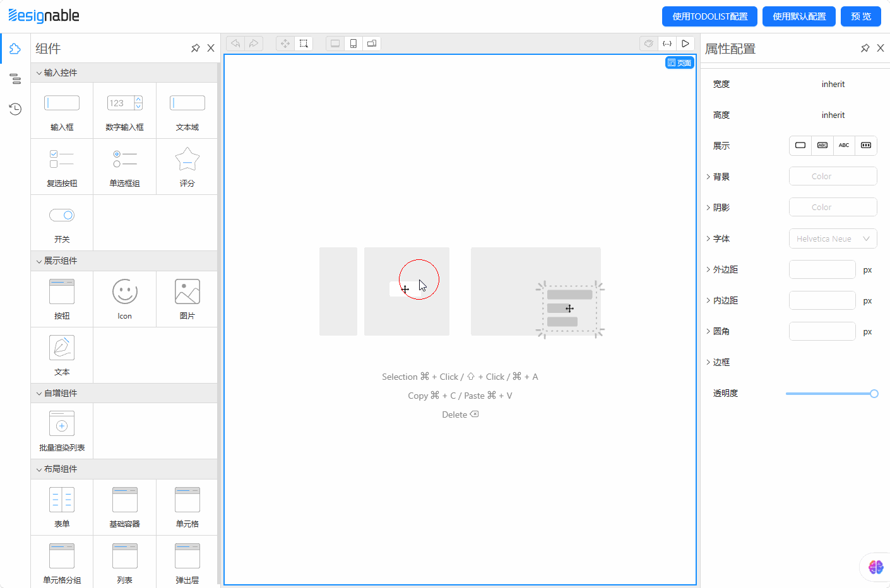Image resolution: width=890 pixels, height=588 pixels.
Task: Set display to flex three-dot option
Action: (x=866, y=145)
